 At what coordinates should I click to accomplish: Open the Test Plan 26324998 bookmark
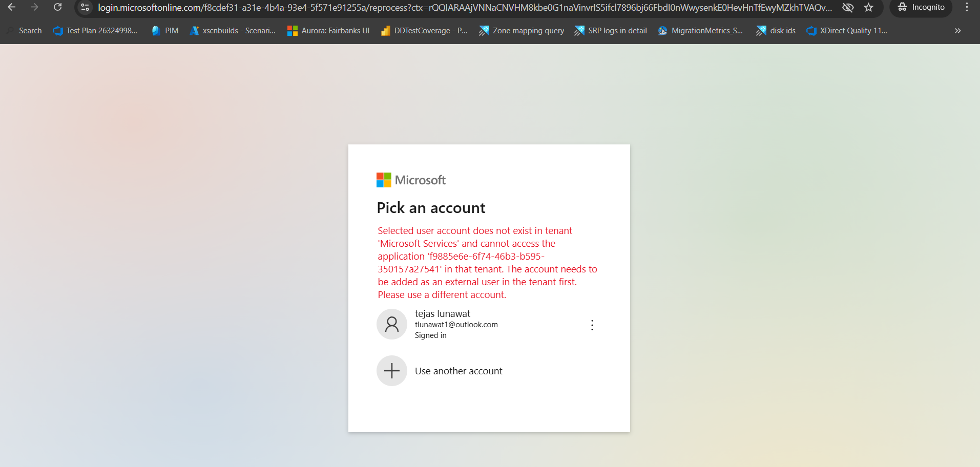pyautogui.click(x=95, y=31)
